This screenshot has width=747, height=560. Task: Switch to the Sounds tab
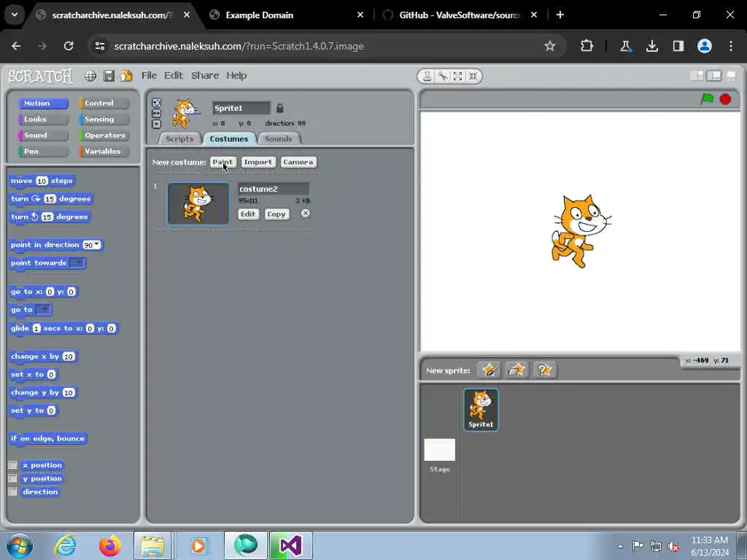(x=278, y=139)
